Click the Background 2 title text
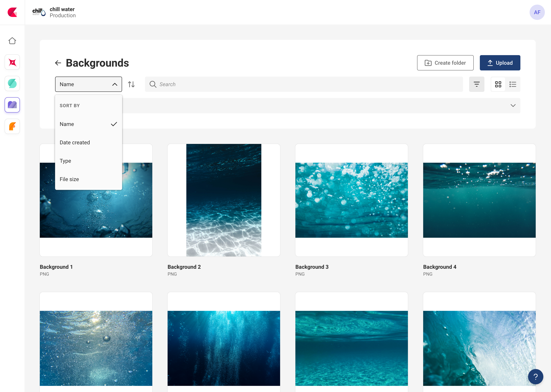 click(x=184, y=267)
